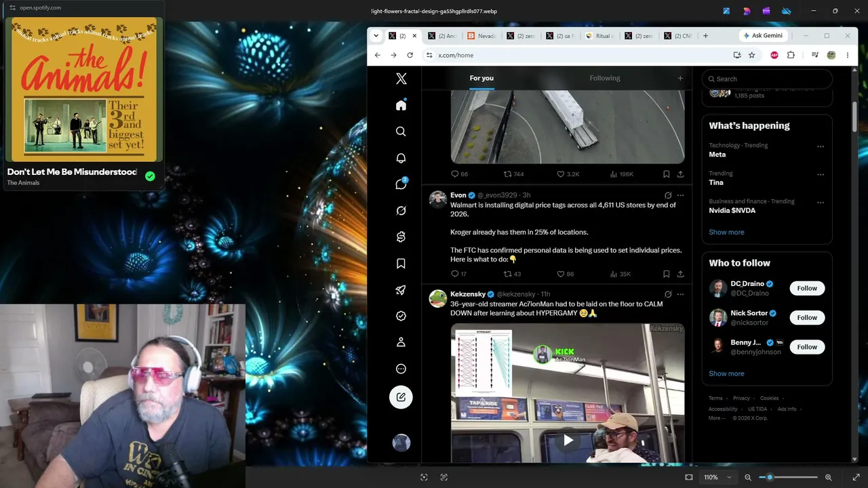Viewport: 868px width, 488px height.
Task: Switch to the For you tab
Action: (x=481, y=78)
